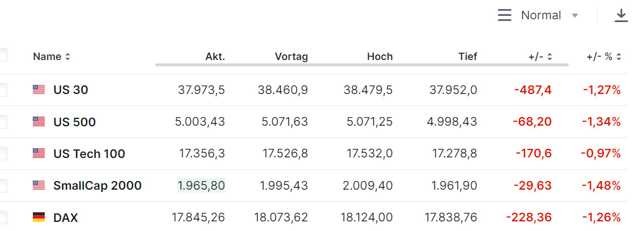Screen dimensions: 644x231
Task: Click the US flag beside SmallCap 2000
Action: (39, 185)
